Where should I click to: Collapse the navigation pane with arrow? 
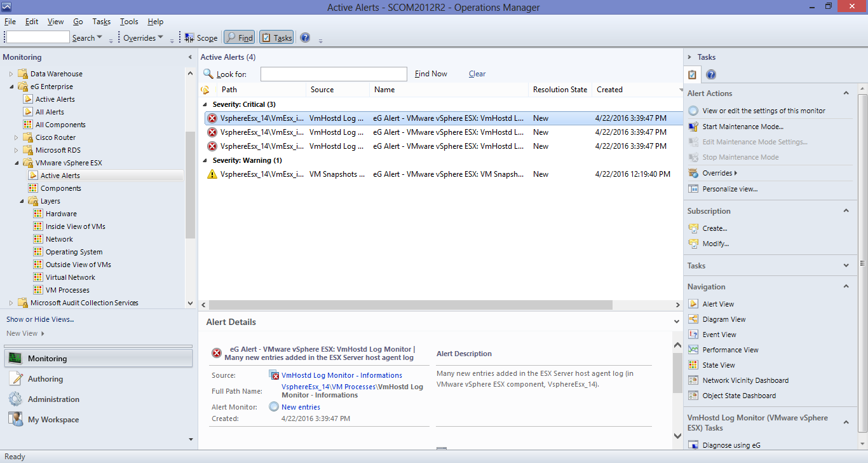pyautogui.click(x=189, y=57)
